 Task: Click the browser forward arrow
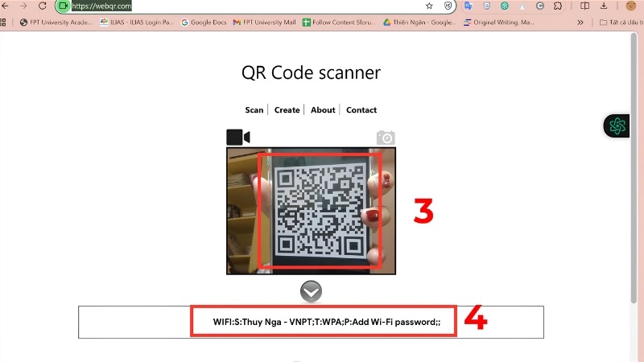tap(23, 6)
